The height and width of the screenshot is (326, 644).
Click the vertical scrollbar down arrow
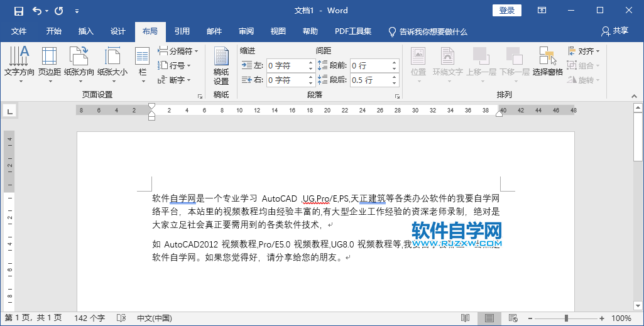tap(638, 306)
